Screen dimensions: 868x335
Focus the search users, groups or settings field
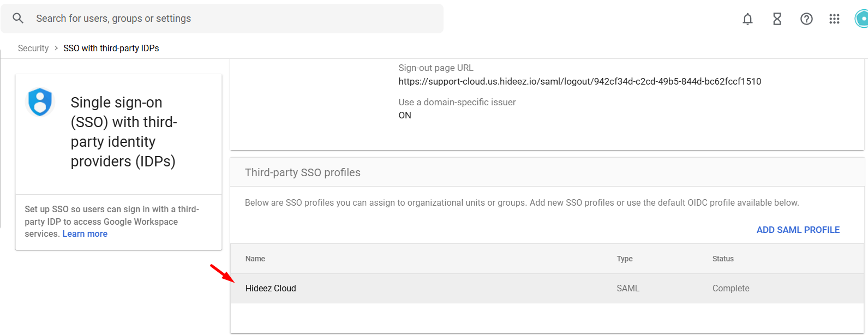235,19
